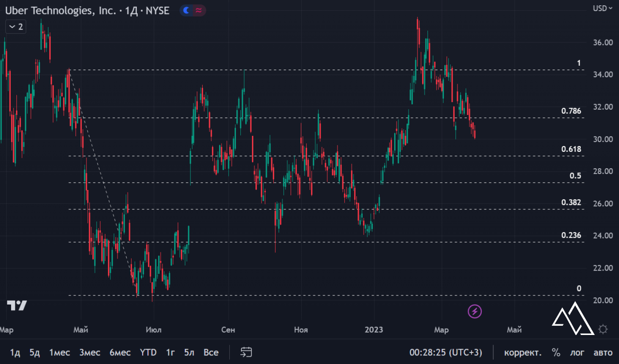The width and height of the screenshot is (619, 364).
Task: Toggle the auto scale "авто"
Action: (x=603, y=352)
